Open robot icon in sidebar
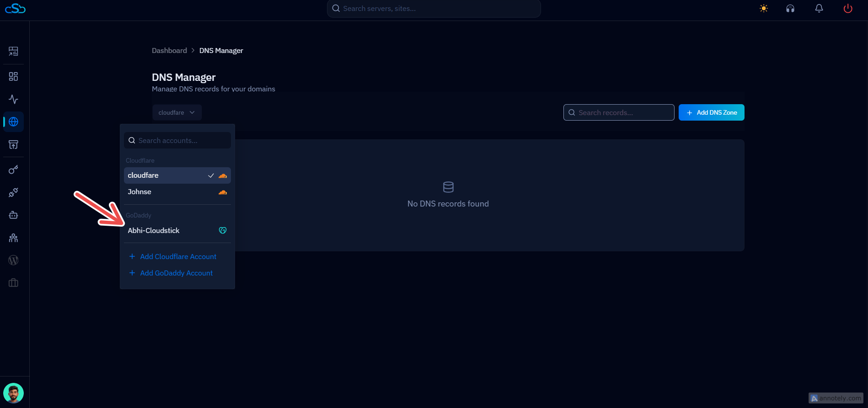Viewport: 868px width, 408px height. click(x=13, y=215)
